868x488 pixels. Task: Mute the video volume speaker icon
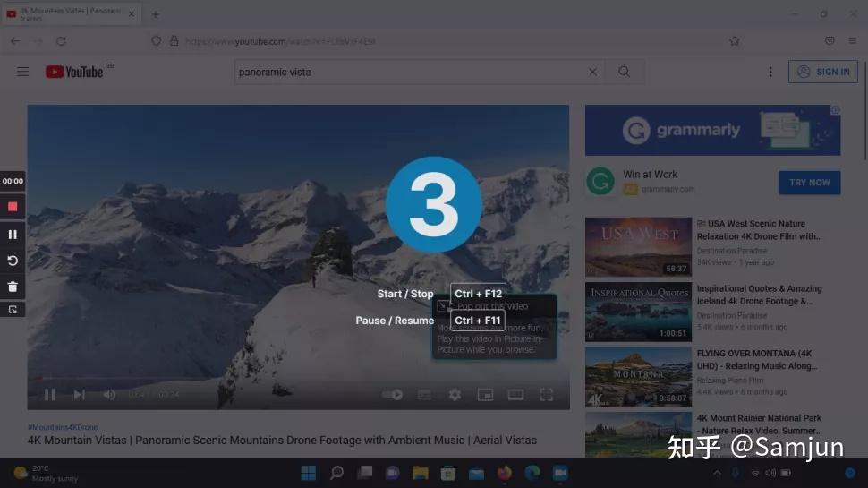pos(109,394)
